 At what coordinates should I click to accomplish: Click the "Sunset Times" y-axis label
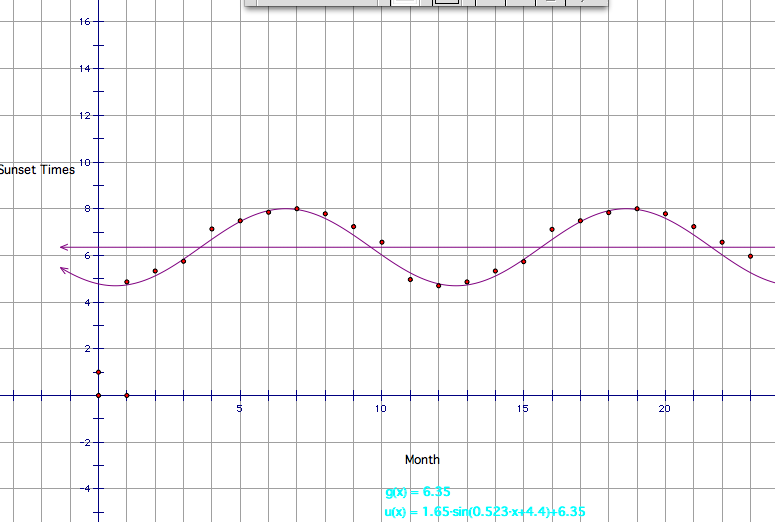click(37, 170)
